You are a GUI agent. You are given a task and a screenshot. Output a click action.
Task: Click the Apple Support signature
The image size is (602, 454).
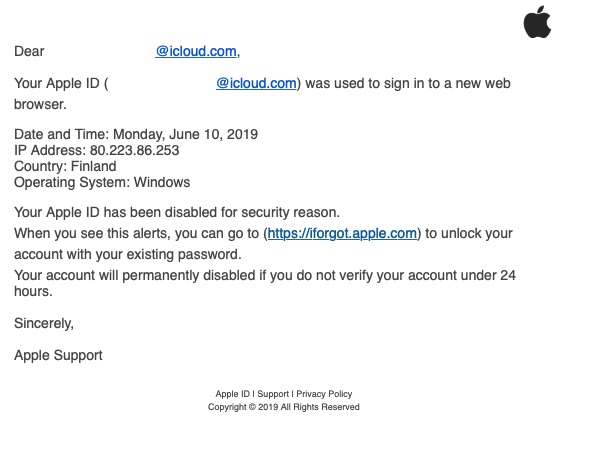click(x=58, y=355)
